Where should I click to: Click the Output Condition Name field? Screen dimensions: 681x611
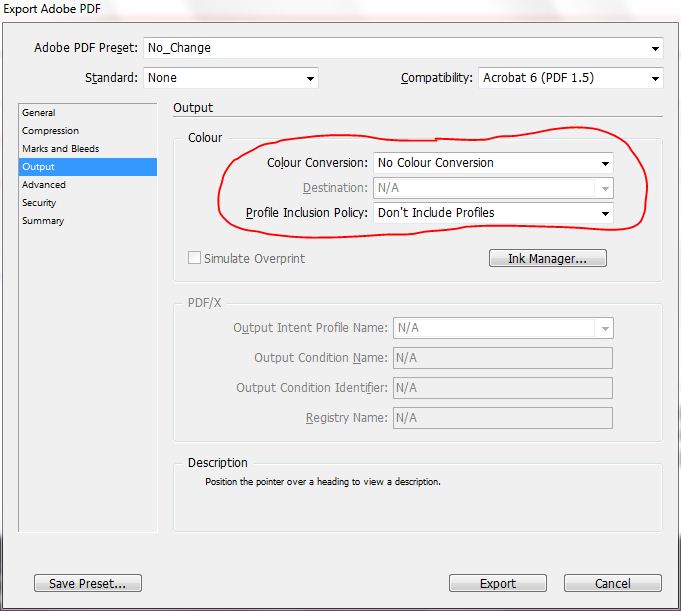503,358
